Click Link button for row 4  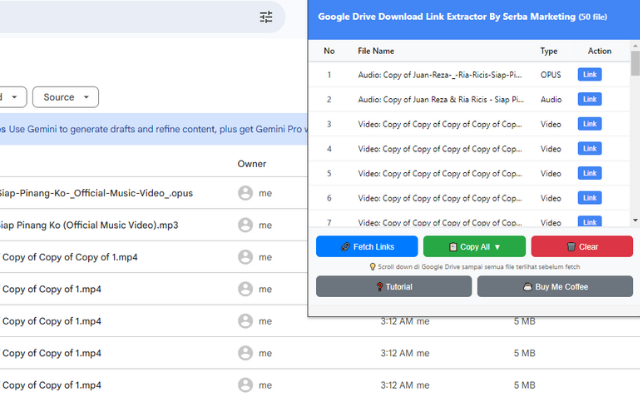(x=589, y=149)
